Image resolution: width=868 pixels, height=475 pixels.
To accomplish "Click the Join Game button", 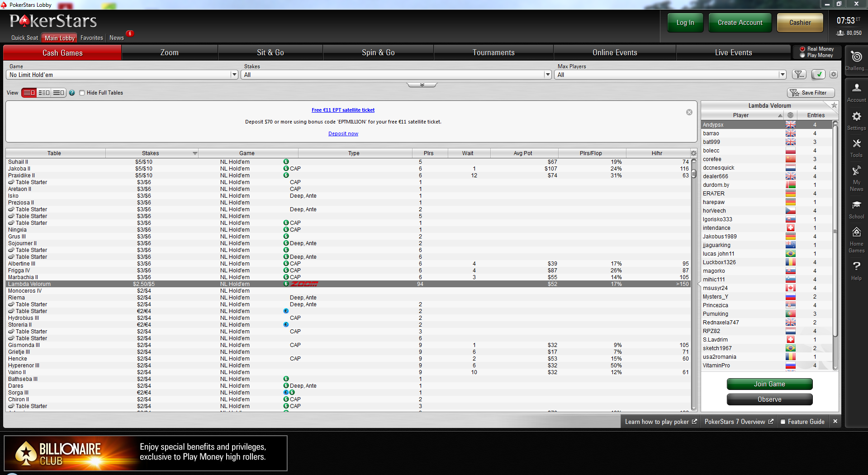I will [769, 384].
